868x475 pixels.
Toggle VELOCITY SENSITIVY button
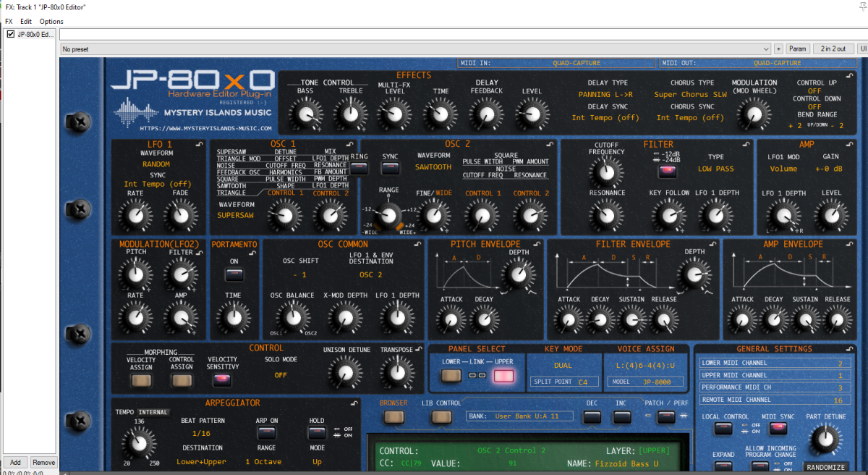223,379
